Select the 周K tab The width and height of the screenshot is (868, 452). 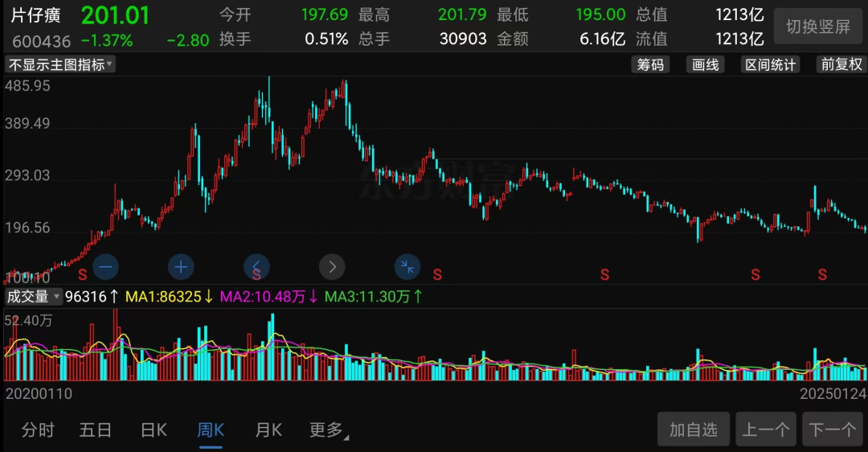pos(211,429)
